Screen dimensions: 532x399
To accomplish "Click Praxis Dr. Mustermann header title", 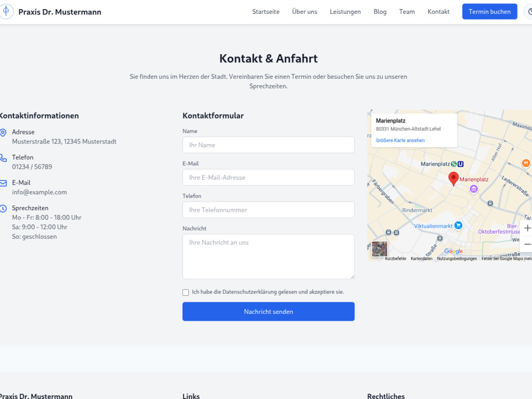I will click(60, 12).
